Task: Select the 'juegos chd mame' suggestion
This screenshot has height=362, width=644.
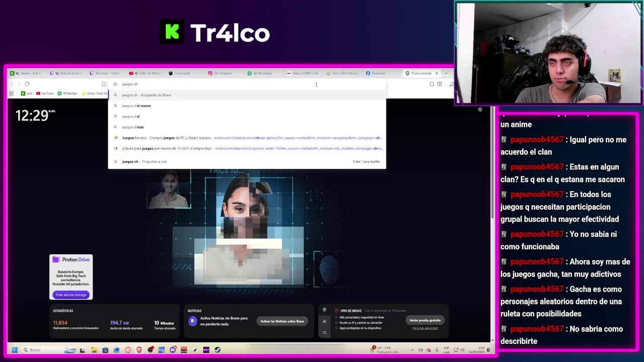Action: [x=247, y=106]
